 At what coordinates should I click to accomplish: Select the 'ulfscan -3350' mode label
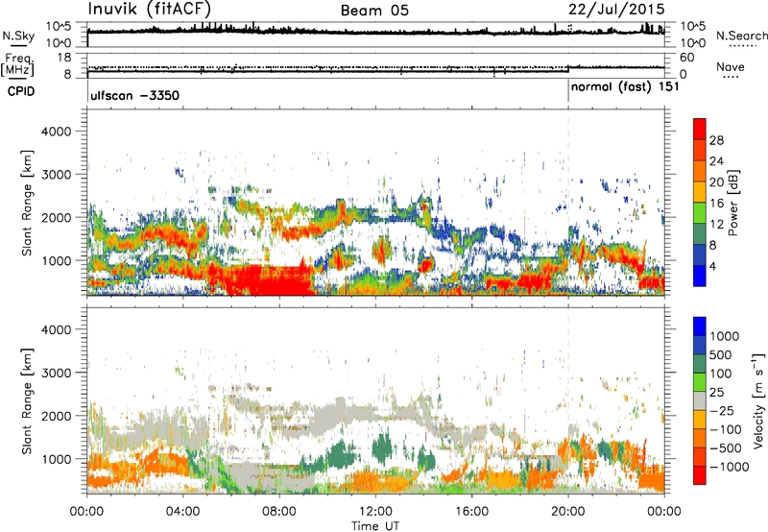tap(134, 95)
